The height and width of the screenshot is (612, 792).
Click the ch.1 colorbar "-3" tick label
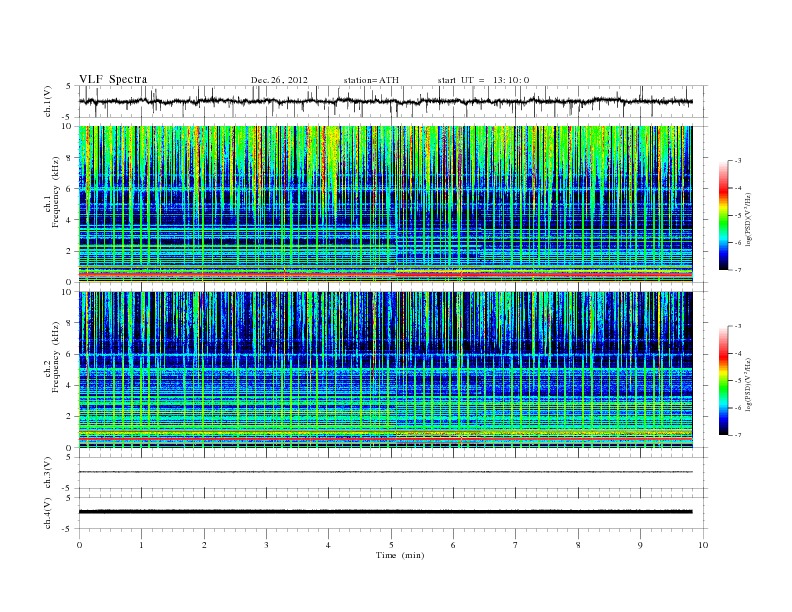click(x=738, y=161)
